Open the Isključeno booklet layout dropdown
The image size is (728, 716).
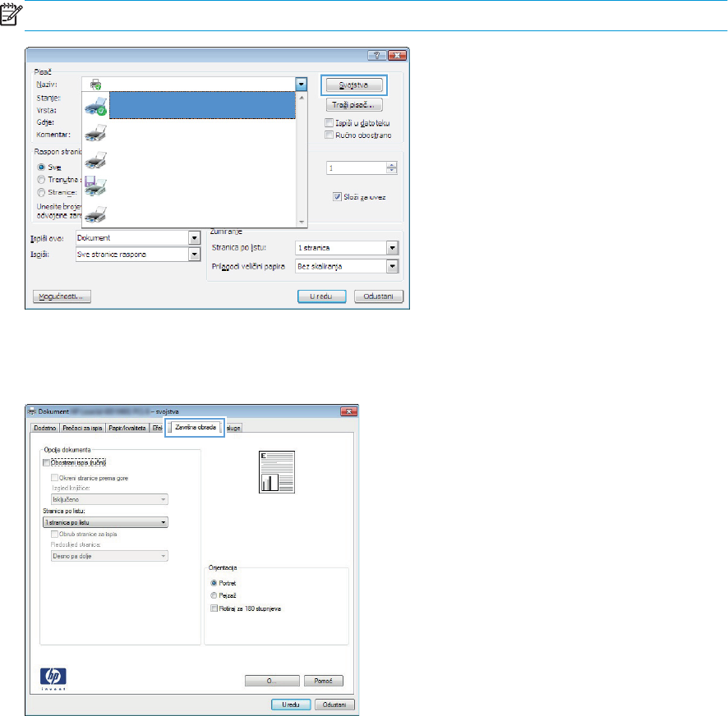[x=109, y=500]
